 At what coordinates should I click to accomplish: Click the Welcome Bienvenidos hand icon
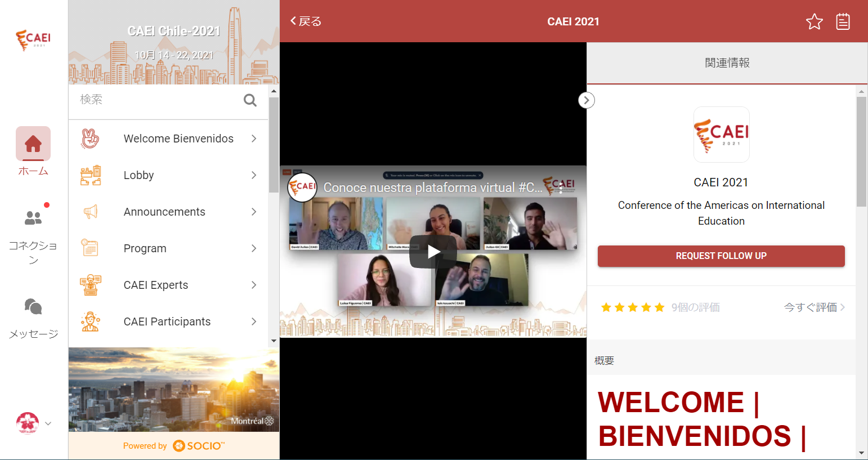coord(90,139)
